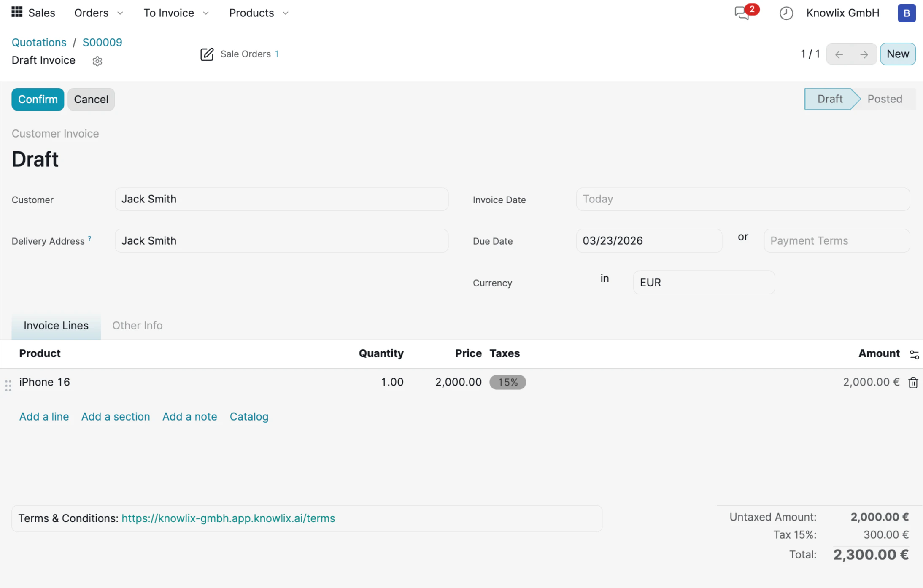Open activities using the clock icon
The height and width of the screenshot is (588, 923).
(x=785, y=13)
